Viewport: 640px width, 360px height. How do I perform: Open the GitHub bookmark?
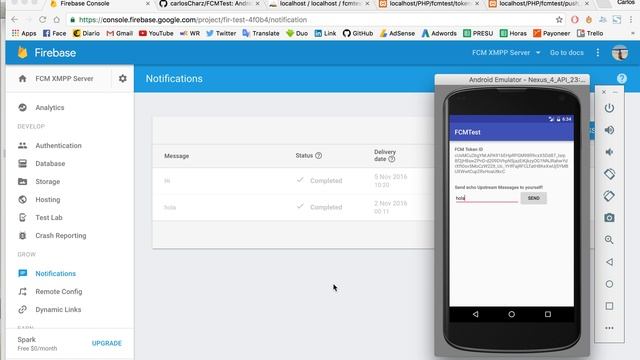click(358, 33)
